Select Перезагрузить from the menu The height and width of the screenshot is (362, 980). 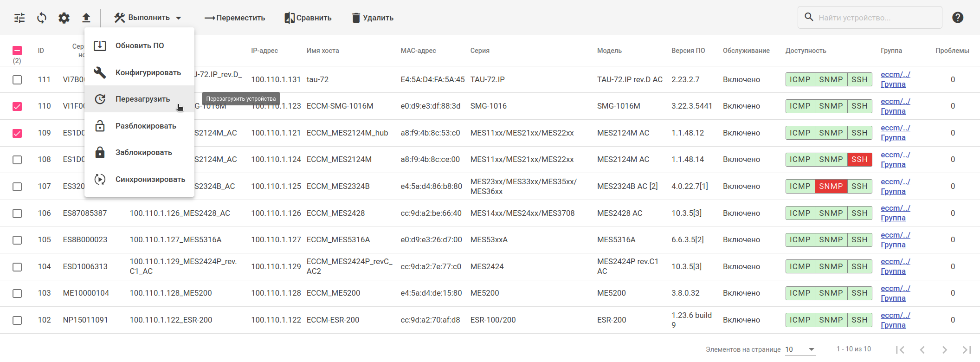tap(142, 99)
